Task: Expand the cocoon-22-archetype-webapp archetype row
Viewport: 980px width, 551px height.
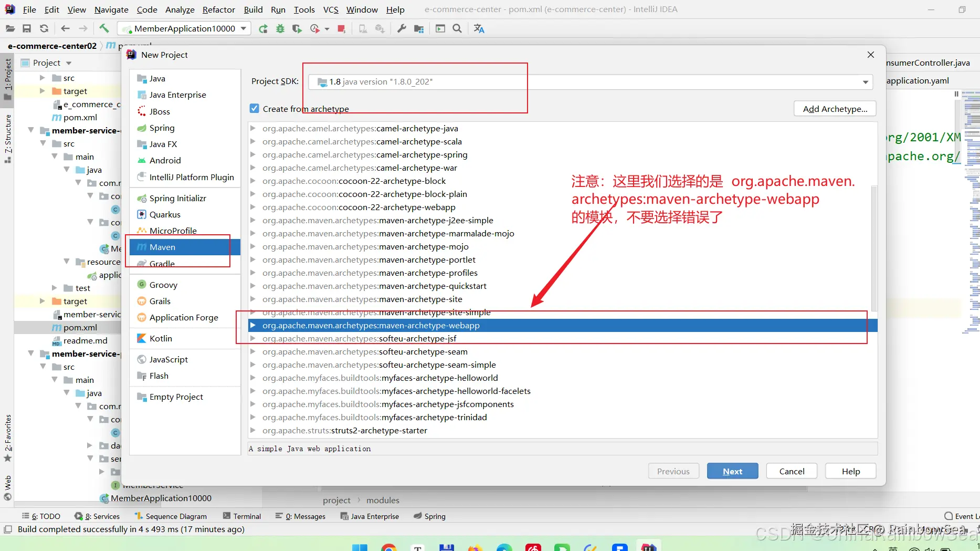Action: (252, 207)
